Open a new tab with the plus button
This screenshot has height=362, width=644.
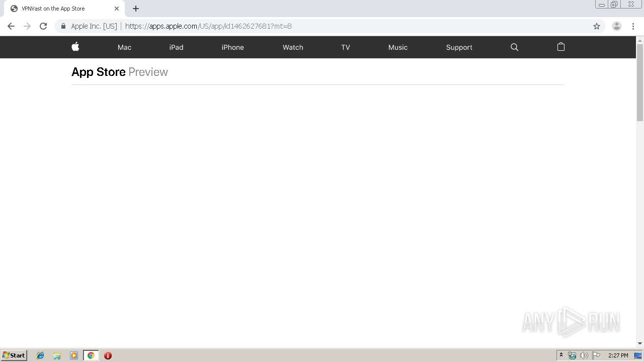[136, 9]
